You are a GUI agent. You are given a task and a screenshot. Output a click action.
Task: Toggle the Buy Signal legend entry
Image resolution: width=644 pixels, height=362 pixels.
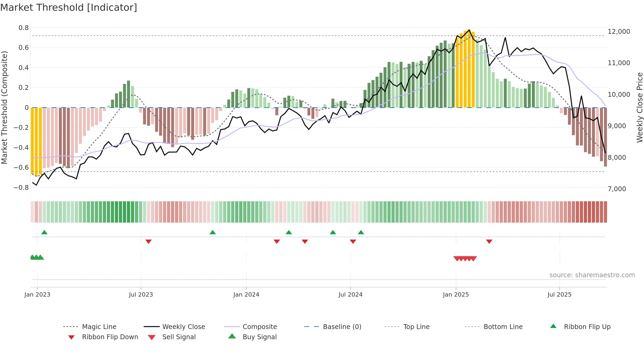(252, 337)
